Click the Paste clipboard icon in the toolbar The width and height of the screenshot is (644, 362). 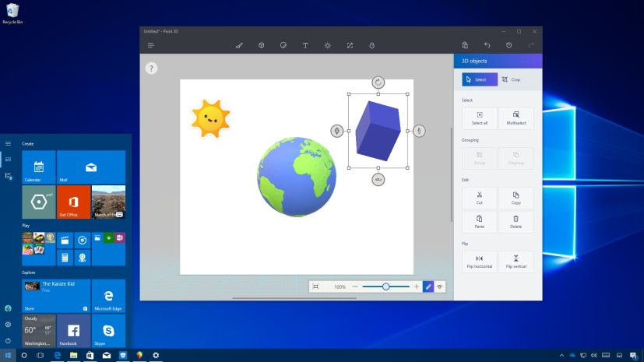pos(465,45)
